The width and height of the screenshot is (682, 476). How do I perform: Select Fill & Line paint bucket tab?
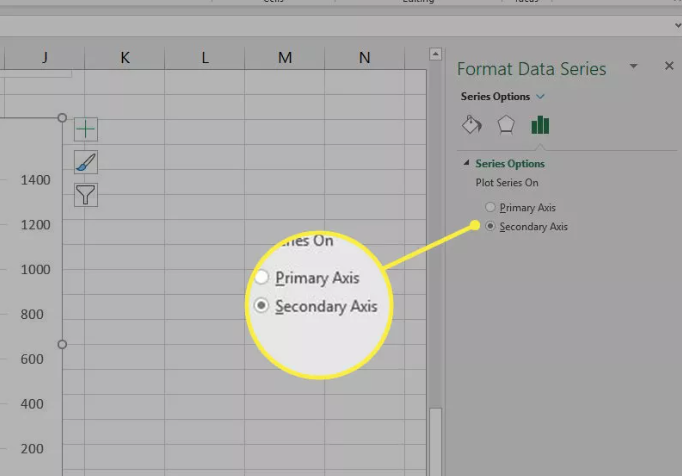[x=472, y=125]
